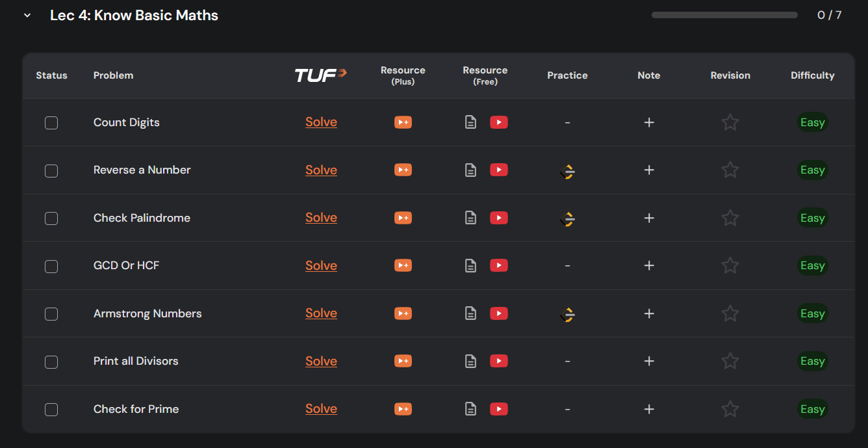
Task: Star Count Digits for revision
Action: pos(730,122)
